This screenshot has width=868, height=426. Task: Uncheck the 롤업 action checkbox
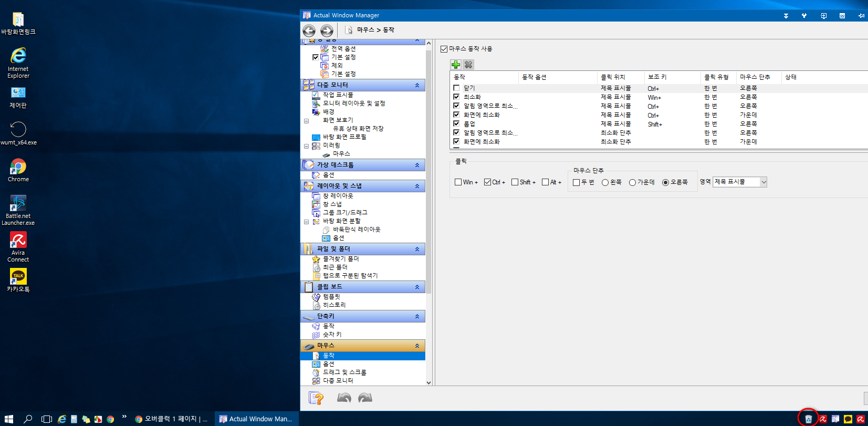tap(456, 124)
